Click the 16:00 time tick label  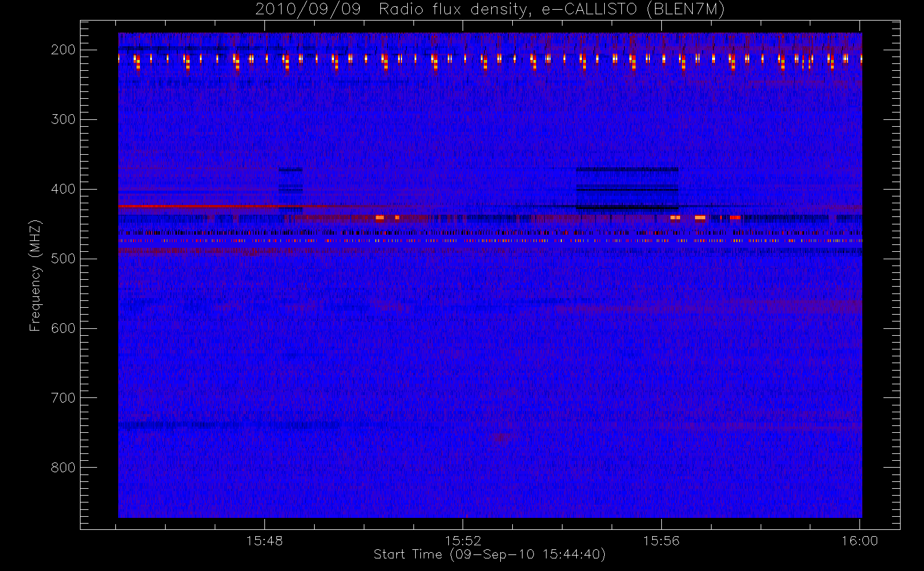tap(859, 541)
